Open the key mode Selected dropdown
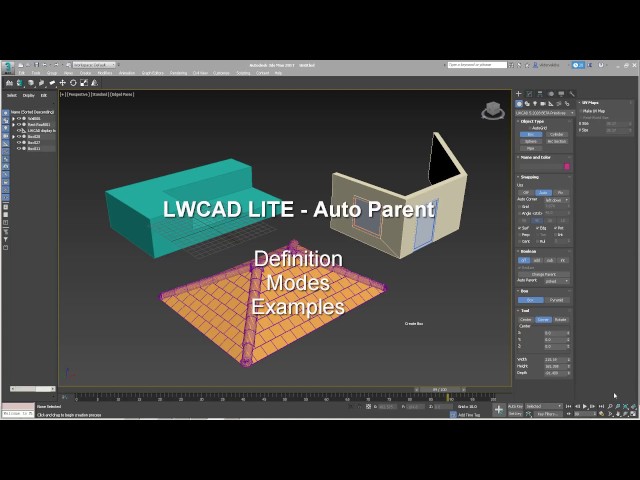The height and width of the screenshot is (480, 640). click(x=543, y=406)
